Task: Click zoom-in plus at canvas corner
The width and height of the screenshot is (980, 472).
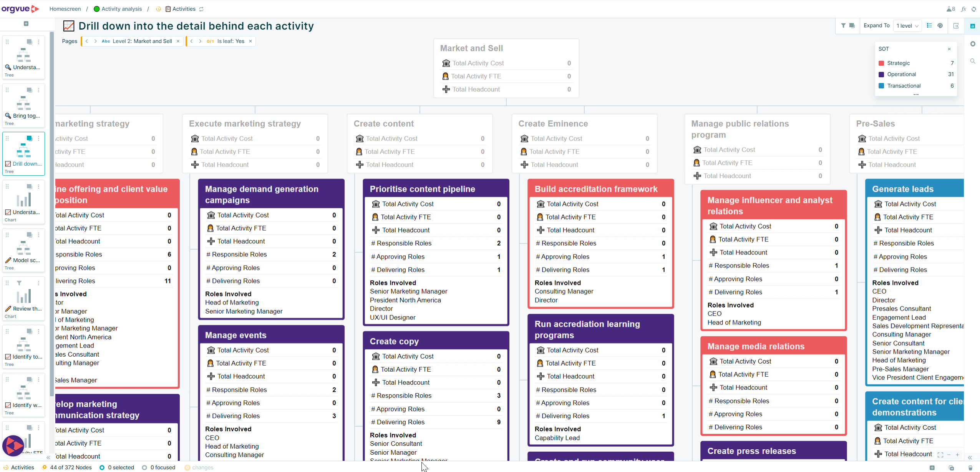Action: click(x=957, y=455)
